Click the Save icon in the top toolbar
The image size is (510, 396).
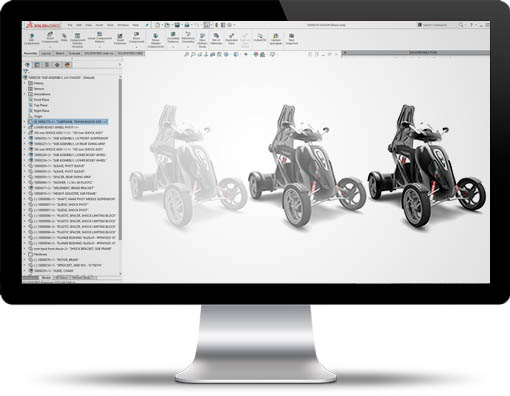point(177,25)
